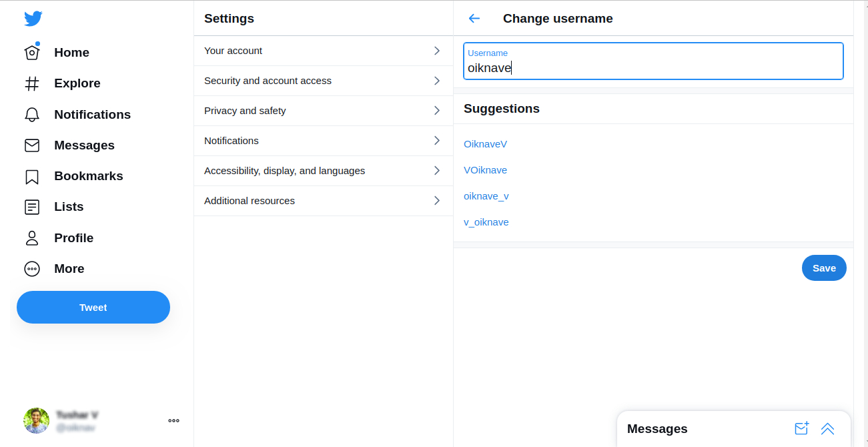Open the More options circle icon
The image size is (868, 447).
pos(32,268)
